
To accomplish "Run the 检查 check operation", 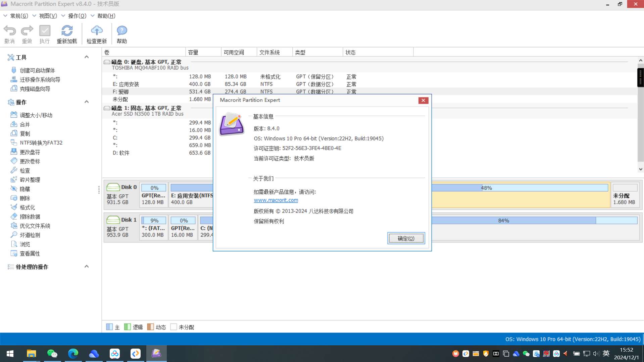I will (20, 171).
